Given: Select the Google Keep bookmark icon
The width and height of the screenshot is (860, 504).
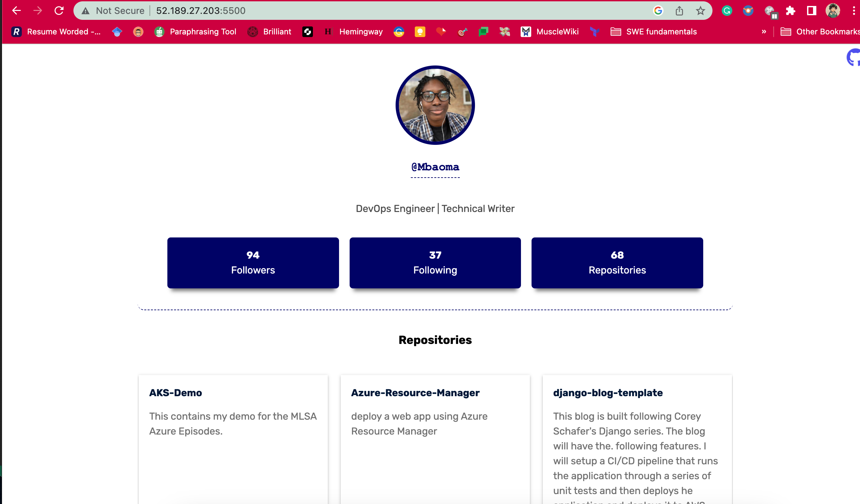Looking at the screenshot, I should (x=420, y=32).
